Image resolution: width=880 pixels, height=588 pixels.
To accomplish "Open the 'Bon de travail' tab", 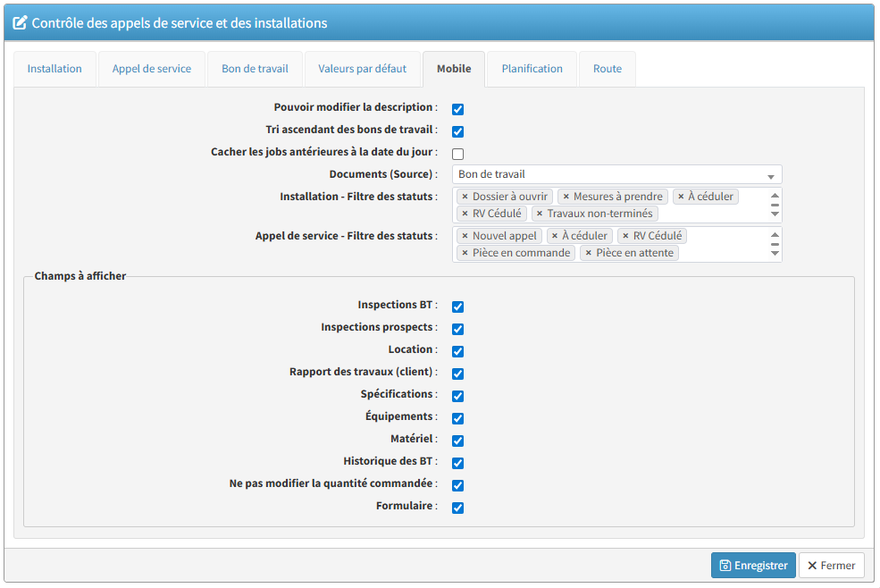I will pyautogui.click(x=255, y=69).
